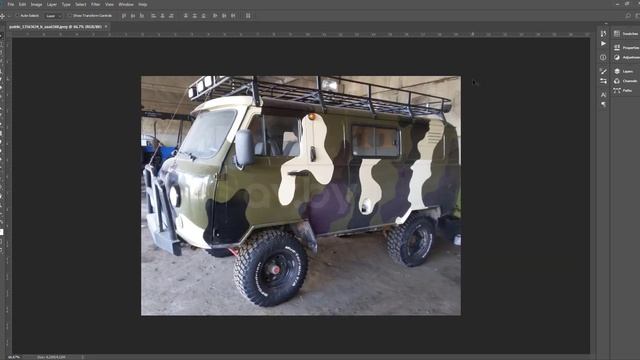The height and width of the screenshot is (360, 640).
Task: Distribute horizontal centers of layers
Action: tap(224, 16)
